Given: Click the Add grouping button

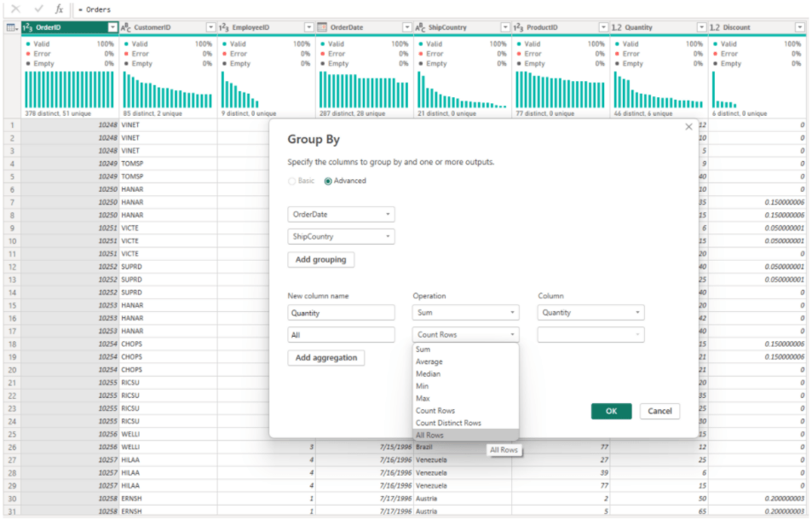Looking at the screenshot, I should click(320, 259).
